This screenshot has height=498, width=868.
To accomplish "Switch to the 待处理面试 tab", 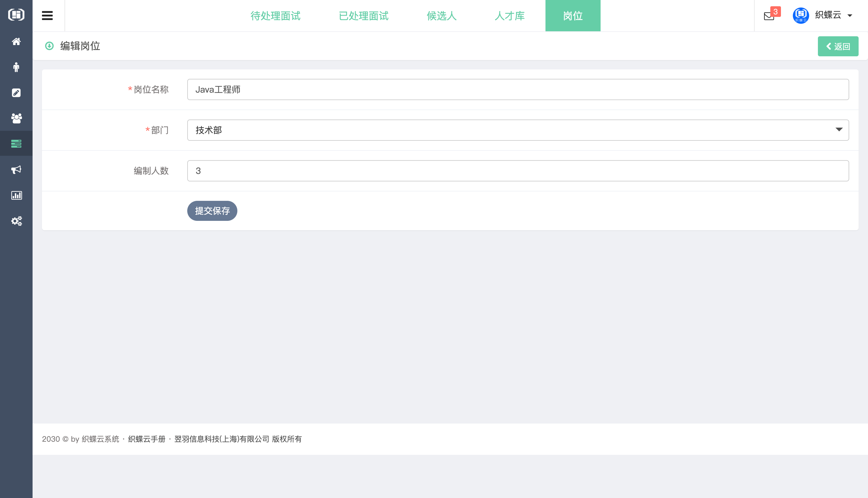I will 276,16.
